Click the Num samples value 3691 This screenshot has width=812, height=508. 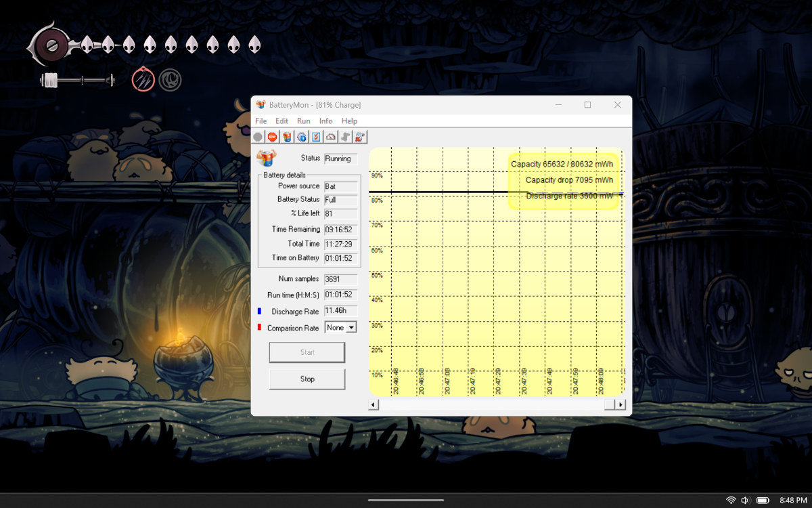click(340, 279)
